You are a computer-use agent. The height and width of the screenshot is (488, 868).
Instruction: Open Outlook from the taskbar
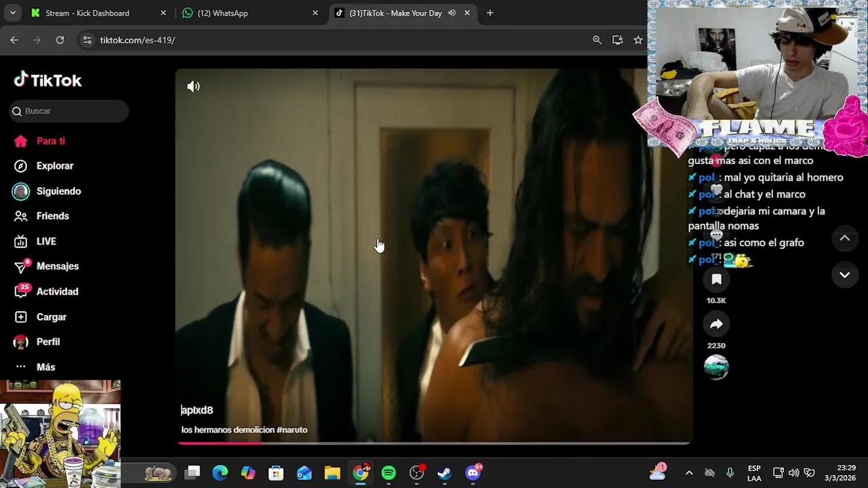click(304, 473)
